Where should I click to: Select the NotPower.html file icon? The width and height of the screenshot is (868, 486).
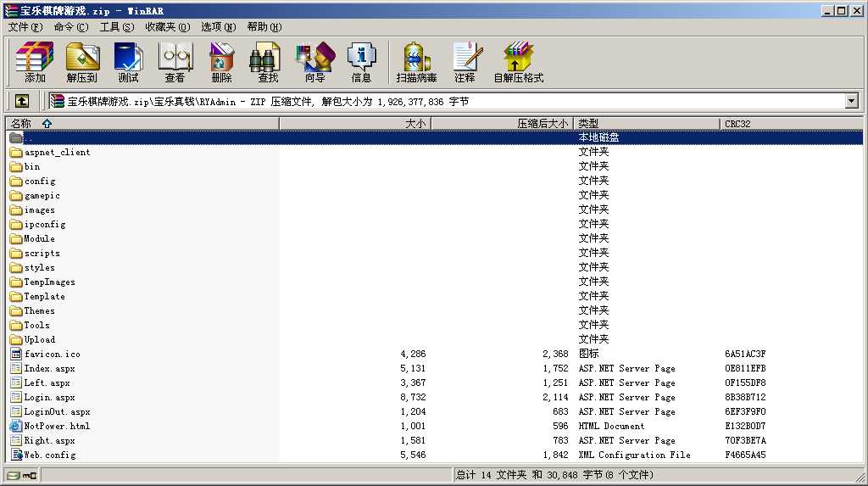click(16, 426)
